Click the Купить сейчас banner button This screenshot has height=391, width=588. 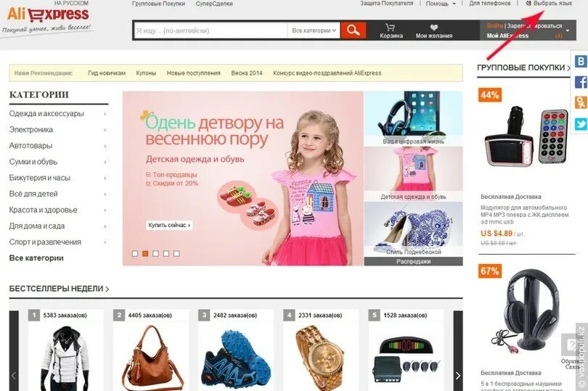tap(168, 226)
